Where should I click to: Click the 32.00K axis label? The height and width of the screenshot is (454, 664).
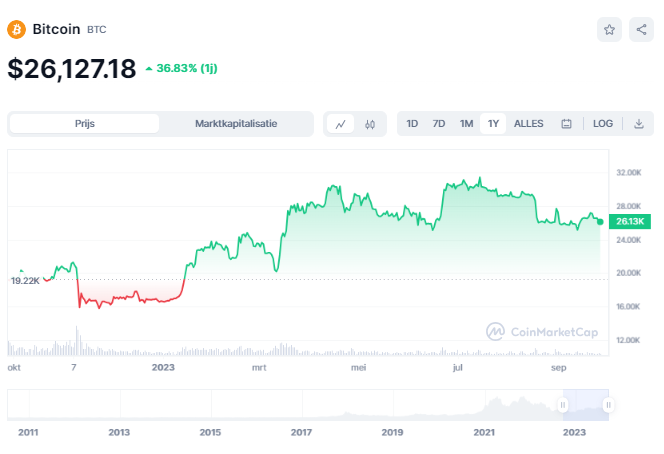[628, 172]
